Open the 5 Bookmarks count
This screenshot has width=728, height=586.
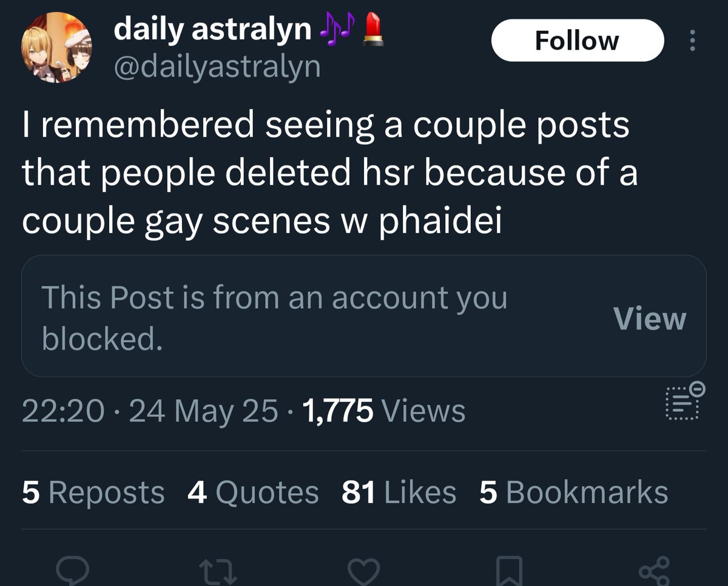573,492
